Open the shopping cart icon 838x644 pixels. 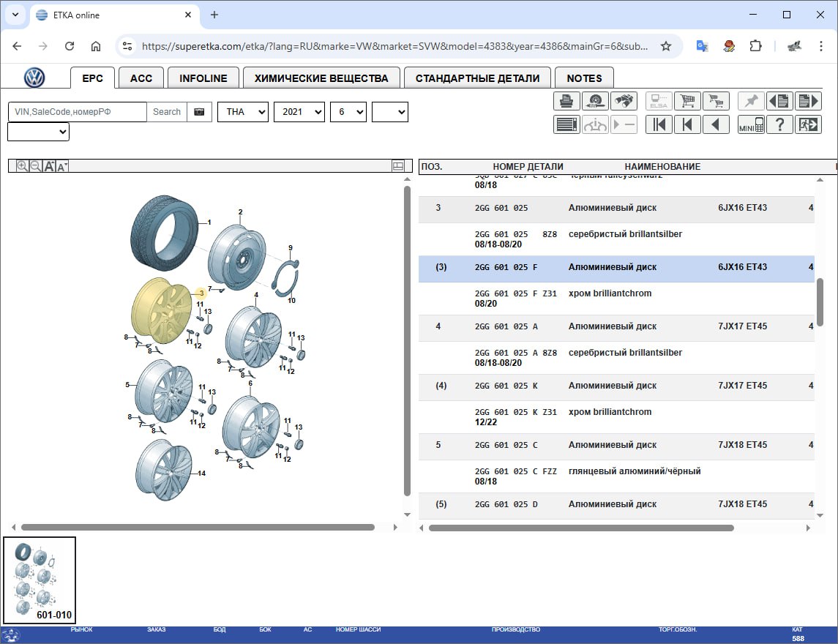tap(687, 100)
